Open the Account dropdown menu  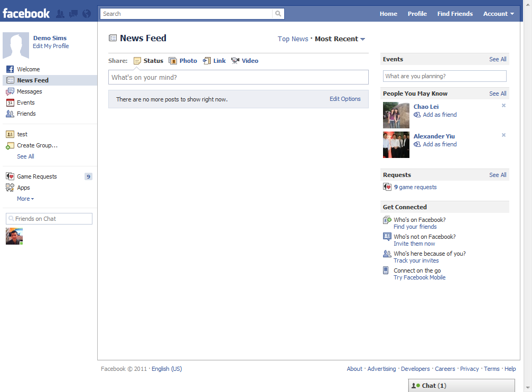tap(498, 14)
